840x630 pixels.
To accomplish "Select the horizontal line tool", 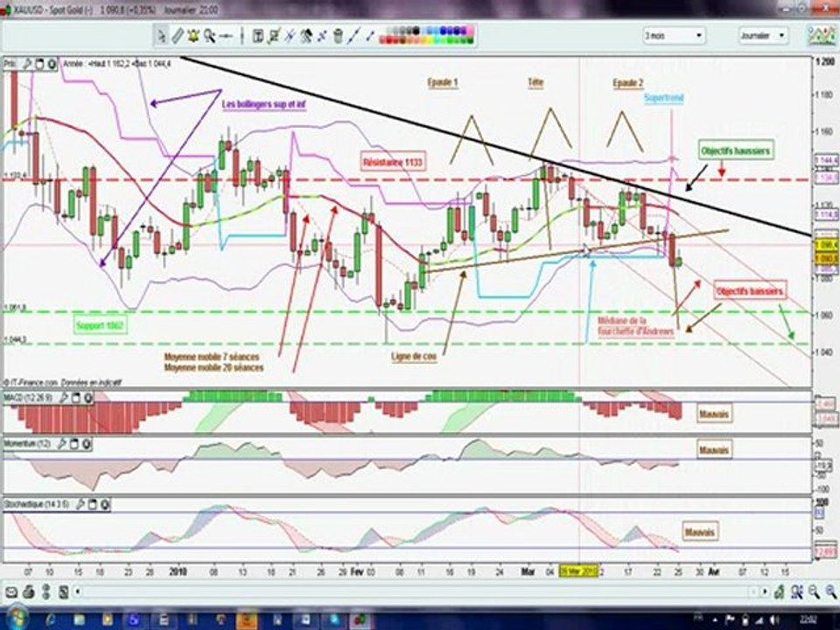I will pos(226,36).
